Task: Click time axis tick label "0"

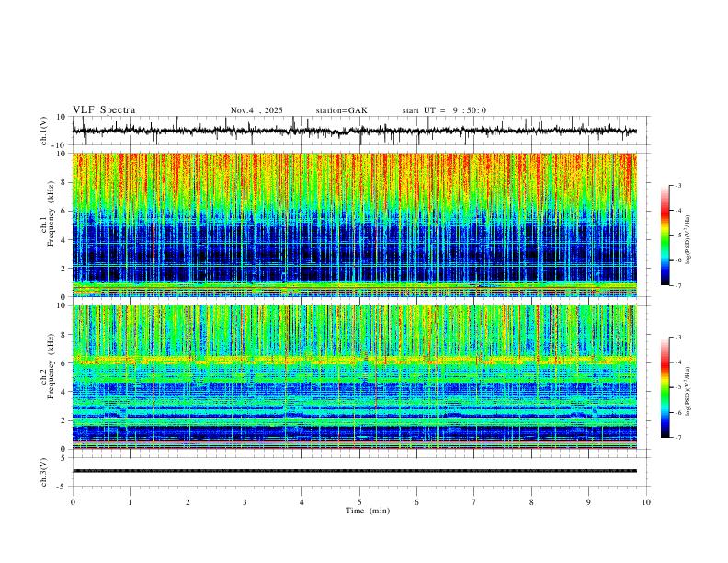Action: coord(73,502)
